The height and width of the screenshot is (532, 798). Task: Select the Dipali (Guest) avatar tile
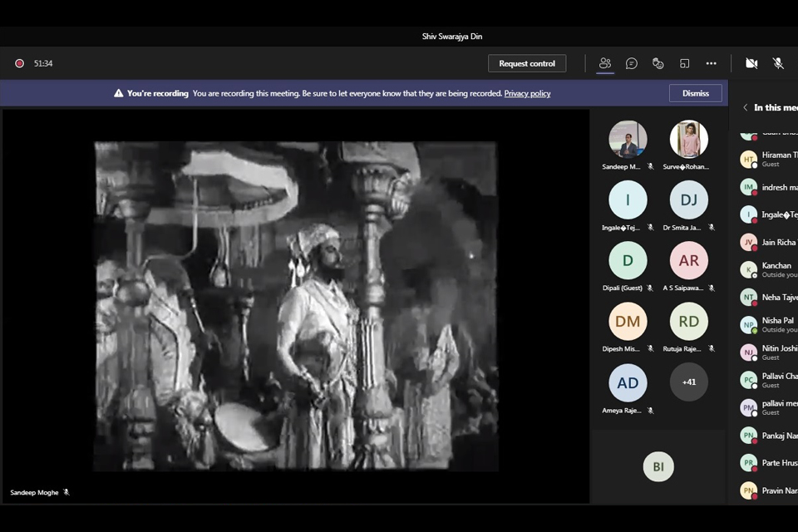(x=628, y=260)
